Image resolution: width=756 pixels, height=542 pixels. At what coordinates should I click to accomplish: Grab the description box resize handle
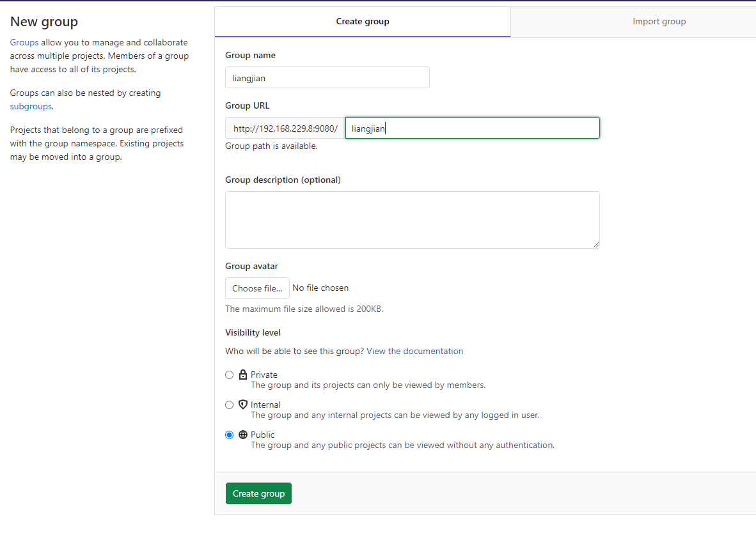596,245
